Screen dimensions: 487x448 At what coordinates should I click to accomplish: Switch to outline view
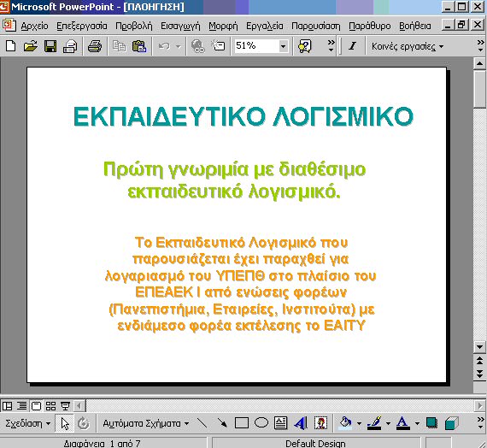[21, 406]
